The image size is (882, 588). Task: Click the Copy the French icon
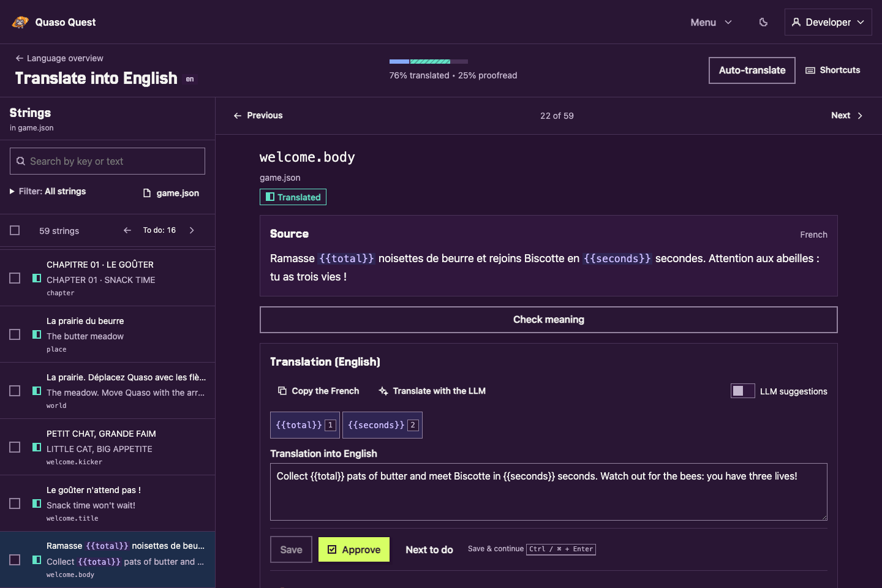tap(282, 391)
